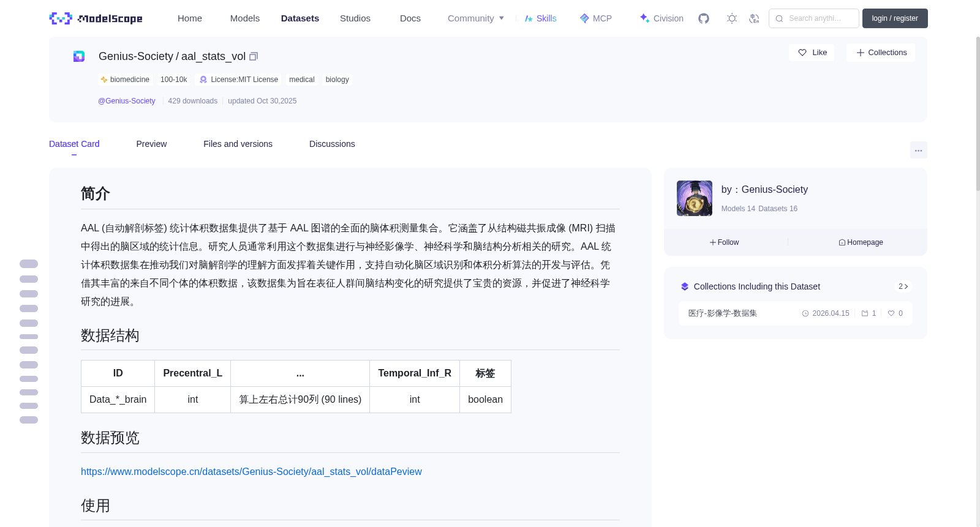
Task: Click the last outline marker in the left sidebar
Action: click(x=29, y=420)
